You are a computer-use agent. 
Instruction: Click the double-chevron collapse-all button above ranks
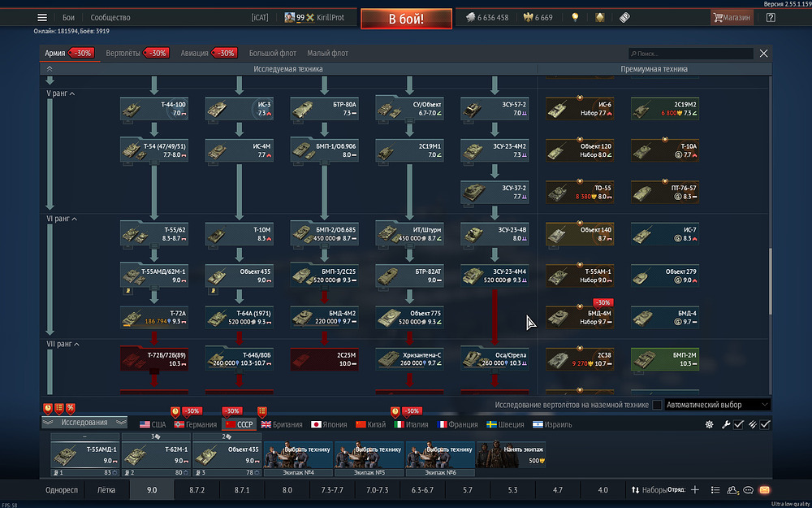tap(50, 69)
